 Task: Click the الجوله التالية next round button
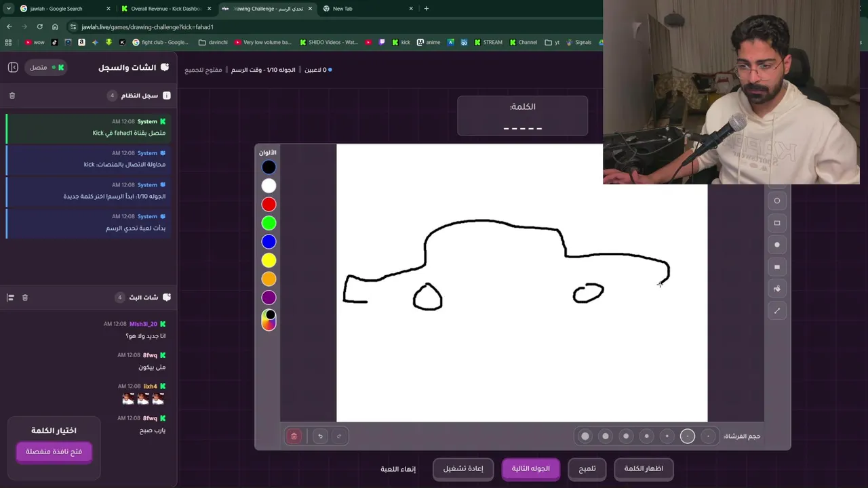(x=531, y=469)
